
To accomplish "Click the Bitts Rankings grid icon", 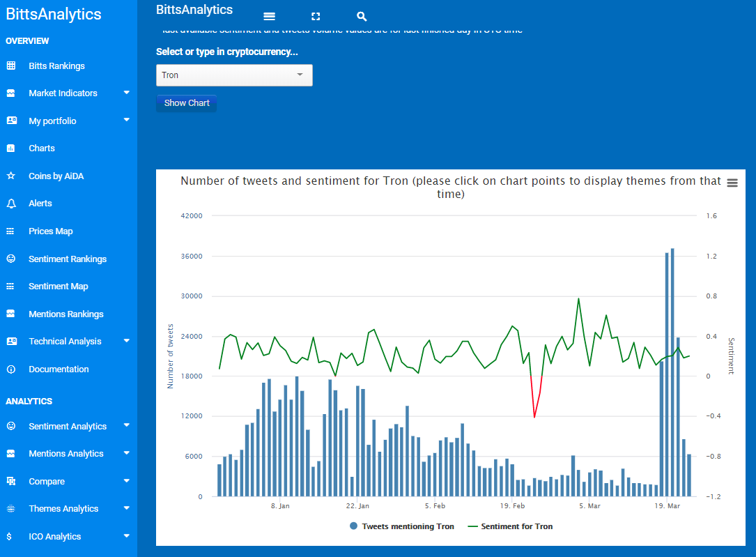I will [11, 66].
